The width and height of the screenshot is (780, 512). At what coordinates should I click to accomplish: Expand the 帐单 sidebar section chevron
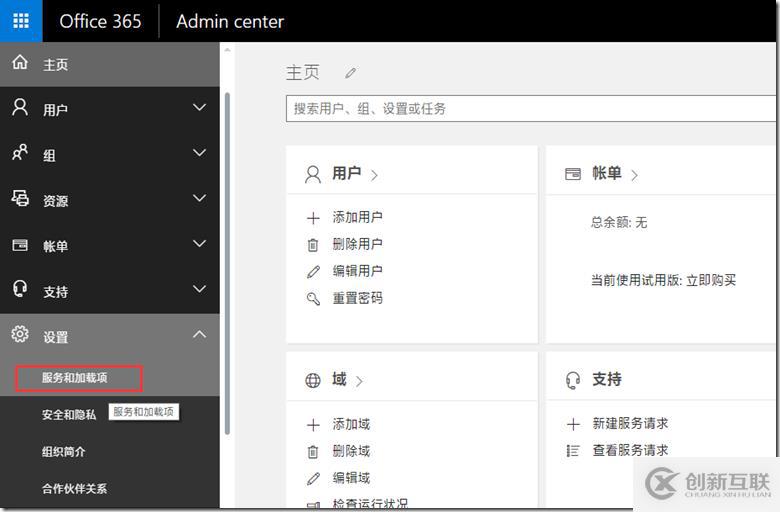[x=199, y=243]
